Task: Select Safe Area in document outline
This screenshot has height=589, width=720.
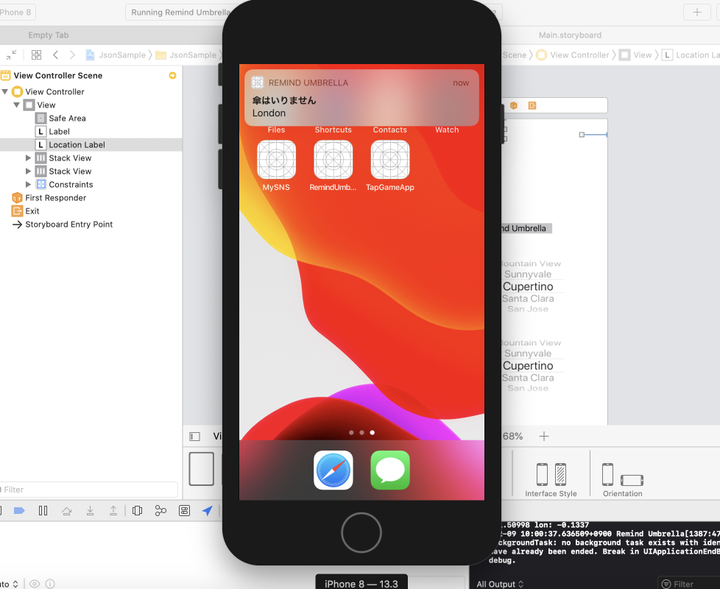Action: [67, 118]
